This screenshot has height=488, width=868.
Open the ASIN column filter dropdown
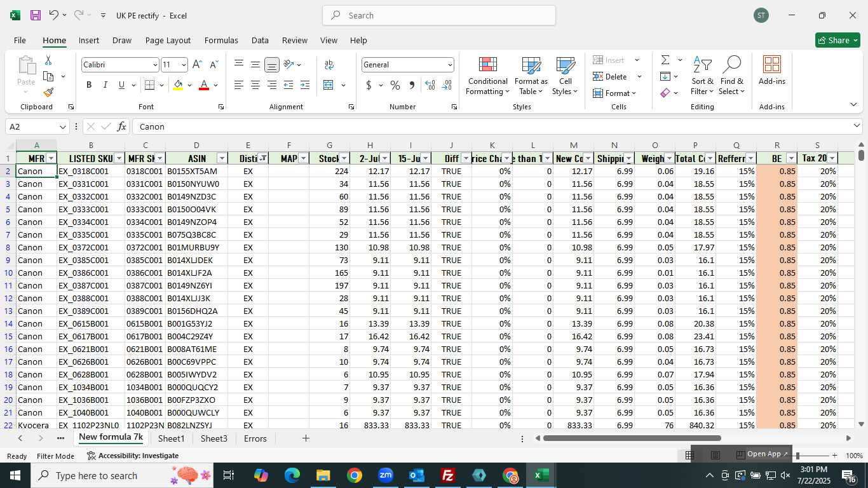pyautogui.click(x=222, y=158)
